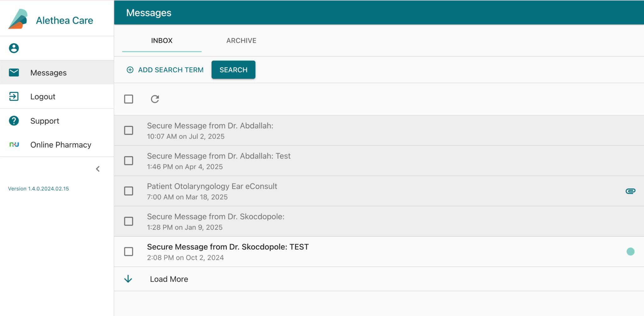Open the 10:07 AM Jul 2, 2025 message
The height and width of the screenshot is (316, 644).
click(379, 130)
